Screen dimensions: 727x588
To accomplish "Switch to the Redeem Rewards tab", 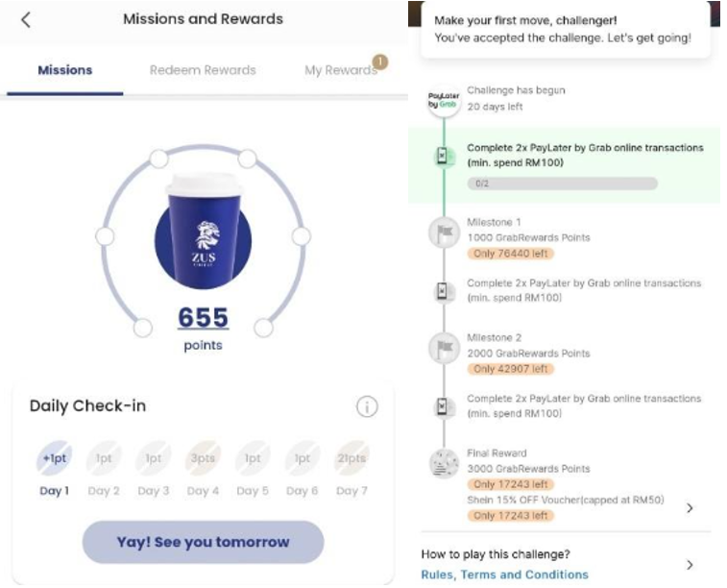I will 203,70.
